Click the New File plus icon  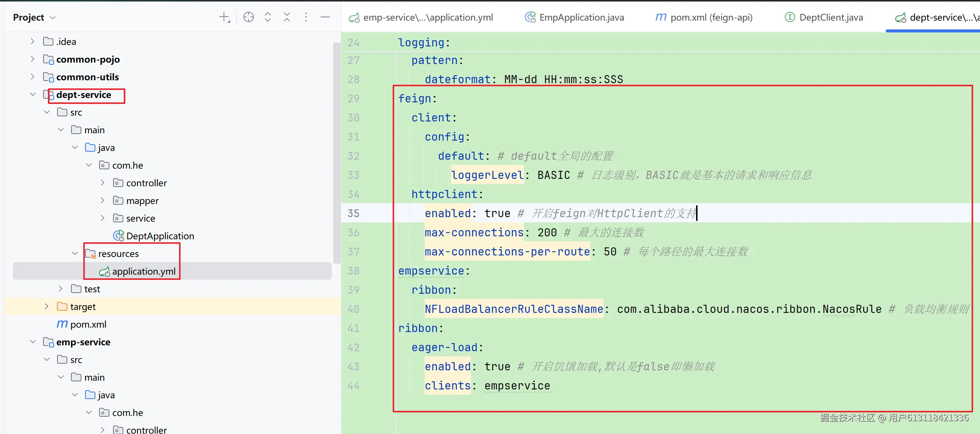[224, 17]
